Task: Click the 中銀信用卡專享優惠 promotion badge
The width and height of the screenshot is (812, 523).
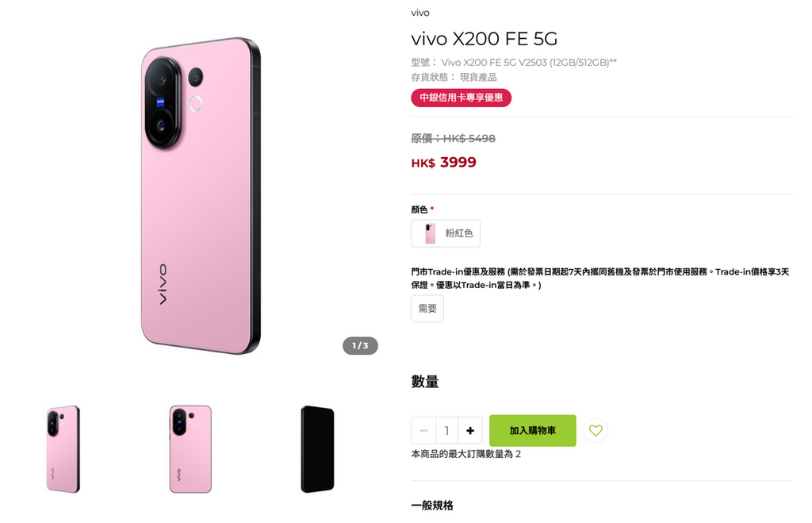Action: [x=461, y=98]
